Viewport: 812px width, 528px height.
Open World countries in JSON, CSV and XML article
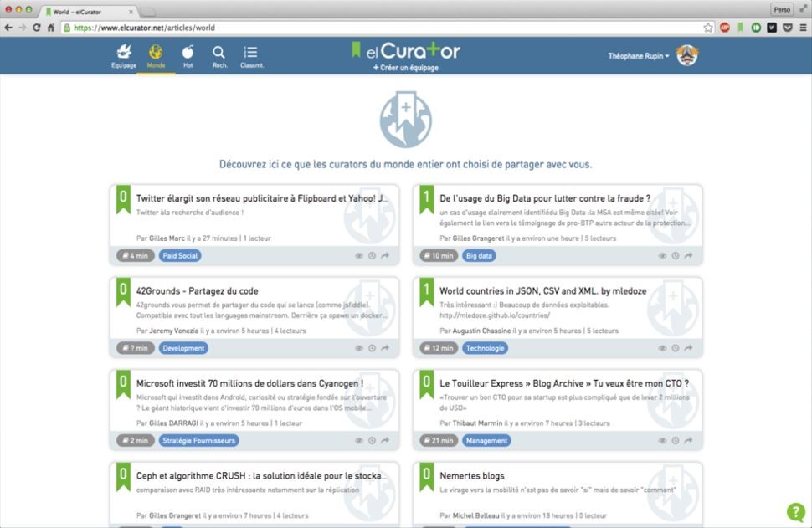tap(542, 291)
